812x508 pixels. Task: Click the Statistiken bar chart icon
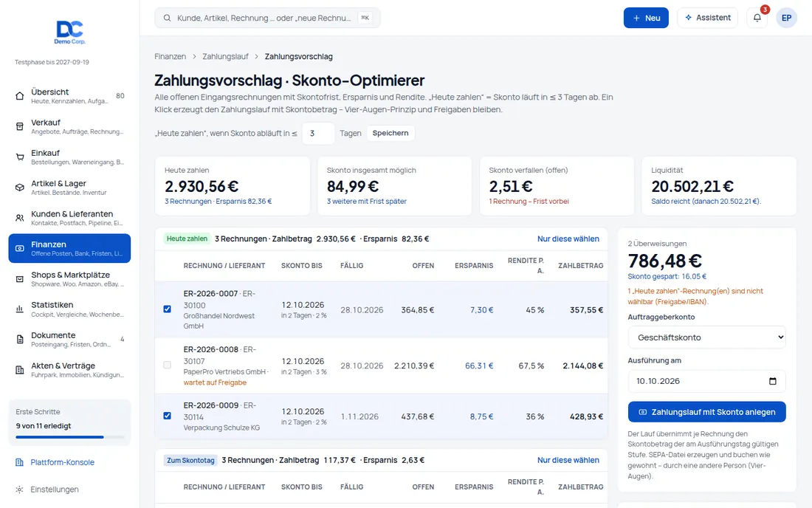(20, 309)
